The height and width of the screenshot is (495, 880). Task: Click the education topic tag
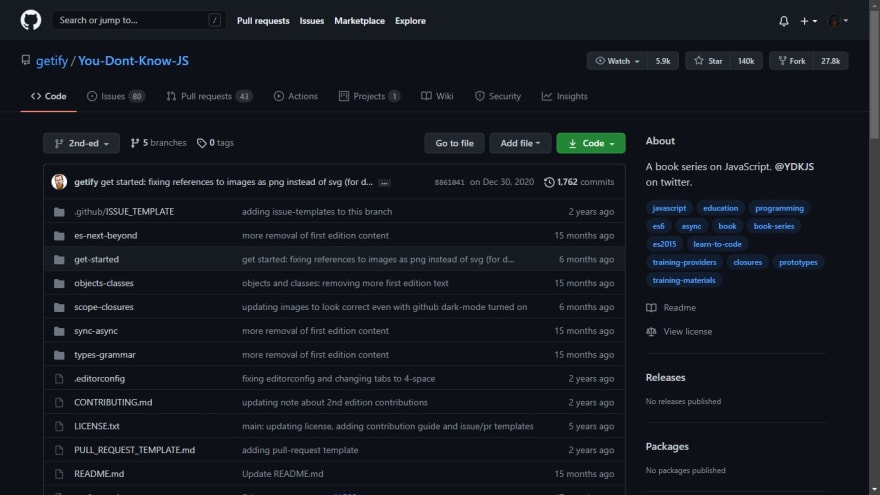(x=721, y=208)
